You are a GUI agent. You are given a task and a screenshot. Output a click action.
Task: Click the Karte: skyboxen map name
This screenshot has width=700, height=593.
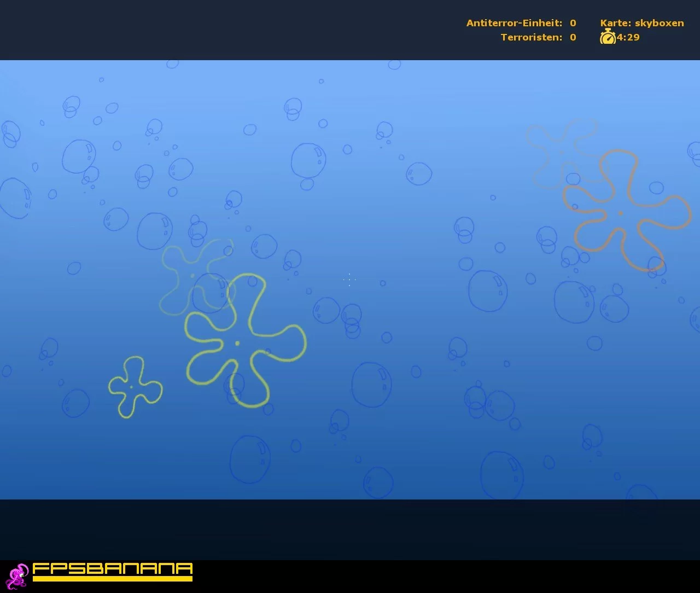[641, 23]
